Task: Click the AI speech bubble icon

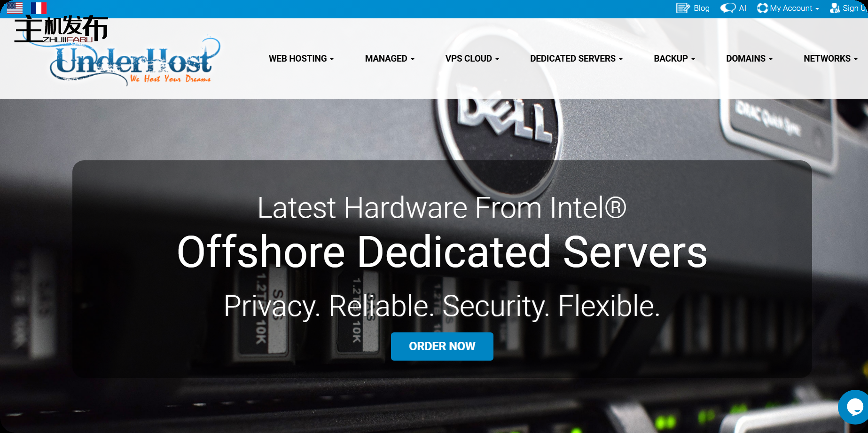Action: [728, 8]
